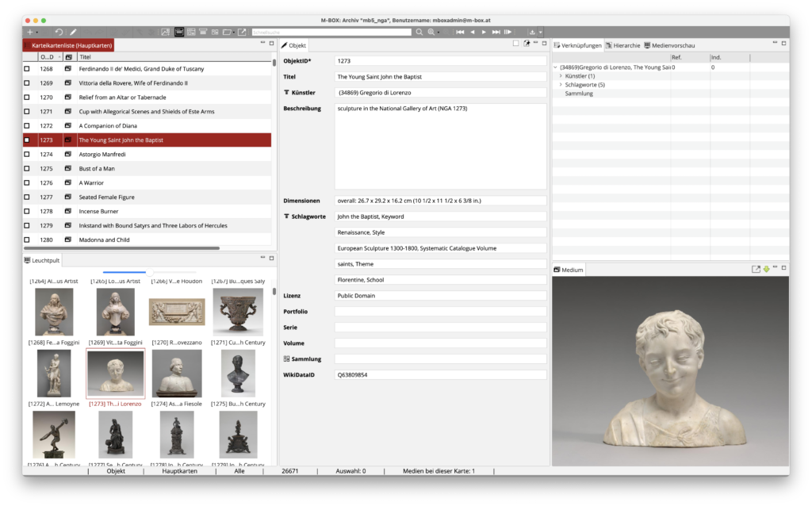This screenshot has height=506, width=812.
Task: Select the Cup thumbnail labeled 1271
Action: point(238,311)
